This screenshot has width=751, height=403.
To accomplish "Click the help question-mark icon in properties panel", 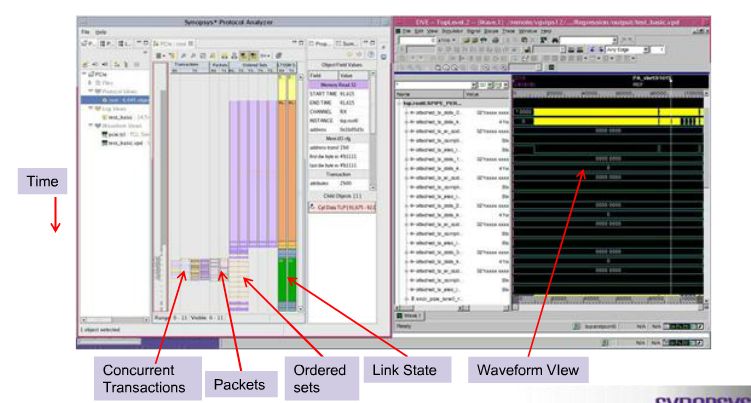I will pos(371,55).
